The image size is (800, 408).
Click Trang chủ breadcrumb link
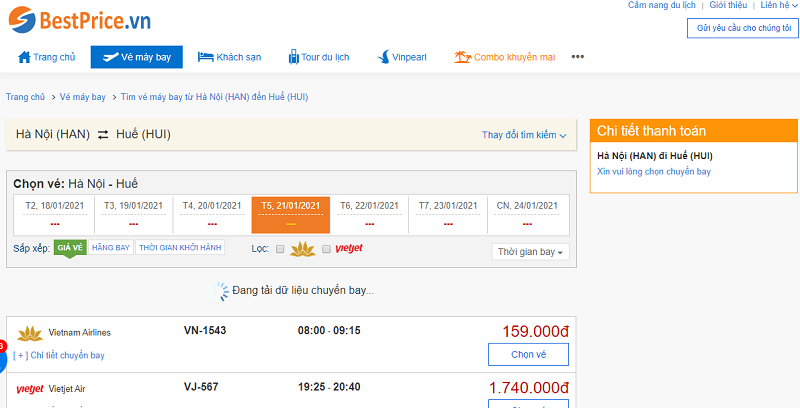tap(26, 97)
